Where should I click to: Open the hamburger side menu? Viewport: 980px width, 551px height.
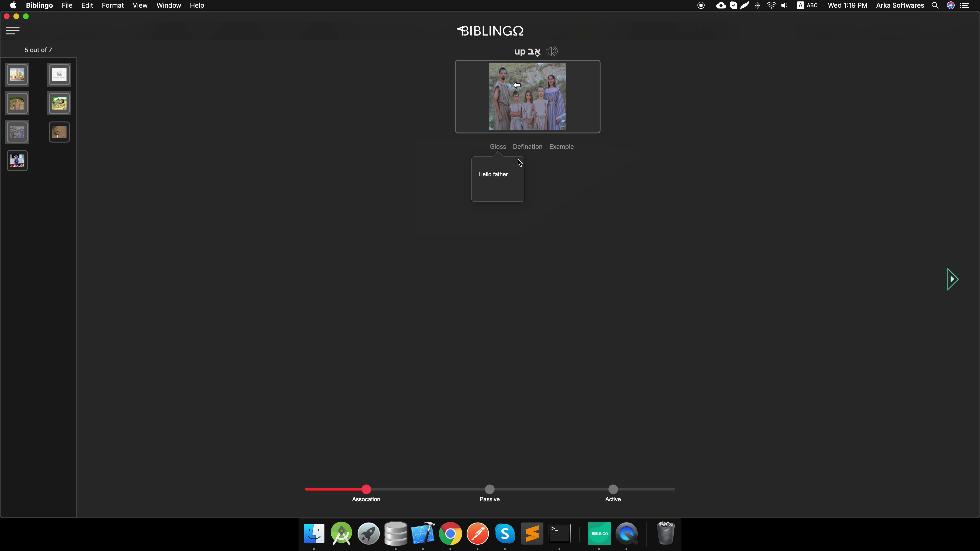coord(12,31)
